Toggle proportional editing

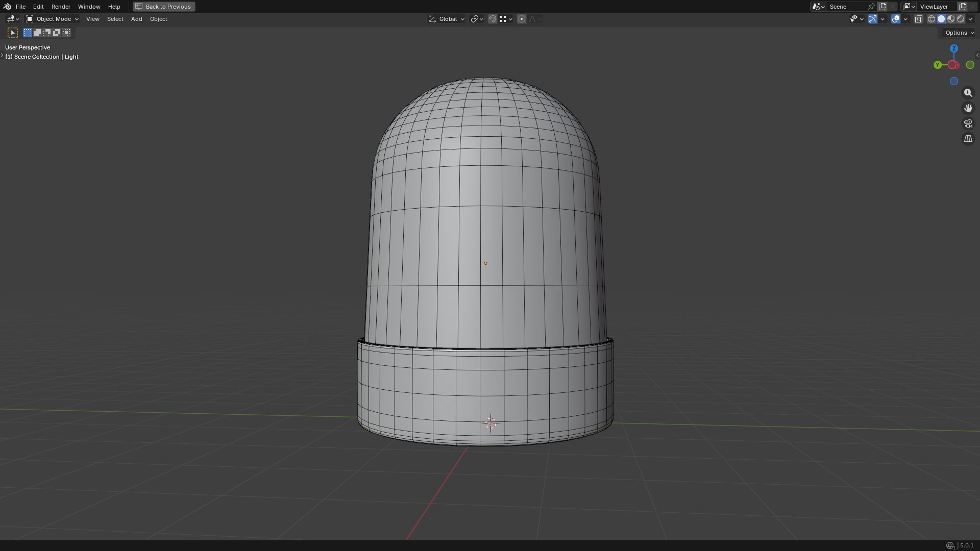521,19
